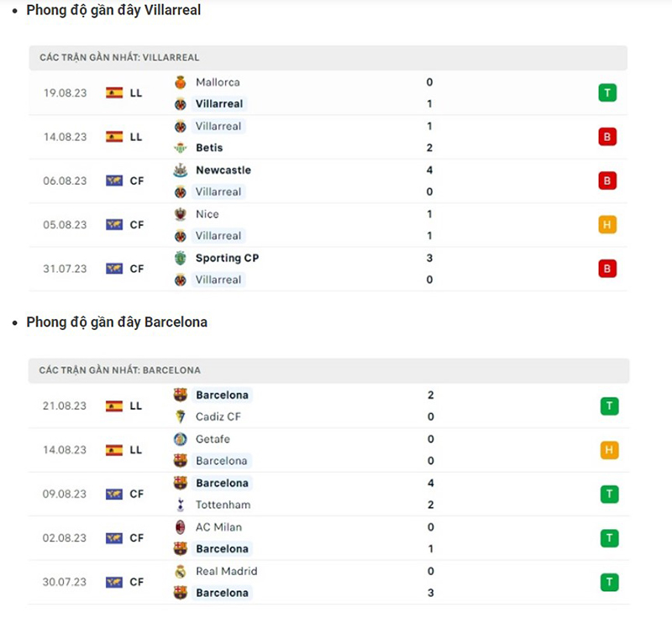The height and width of the screenshot is (628, 672).
Task: Click orange H badge for Nice match
Action: [x=607, y=225]
